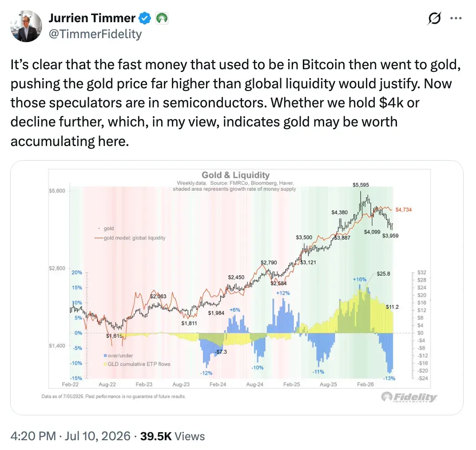Click the yellow GLD cumulative ETP flows swatch

point(105,364)
